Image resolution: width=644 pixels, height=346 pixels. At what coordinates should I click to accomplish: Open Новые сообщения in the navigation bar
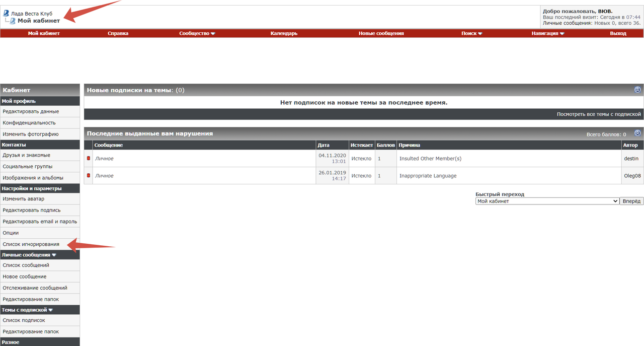[381, 33]
